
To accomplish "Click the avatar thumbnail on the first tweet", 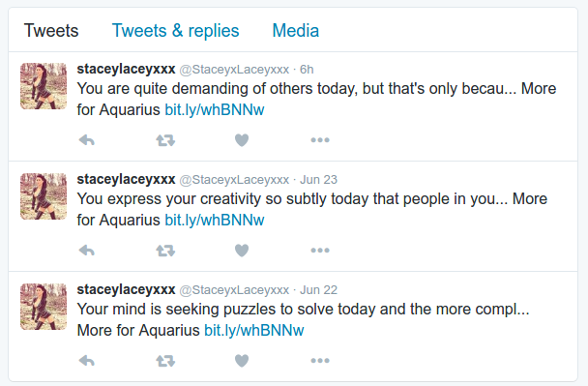I will click(44, 86).
